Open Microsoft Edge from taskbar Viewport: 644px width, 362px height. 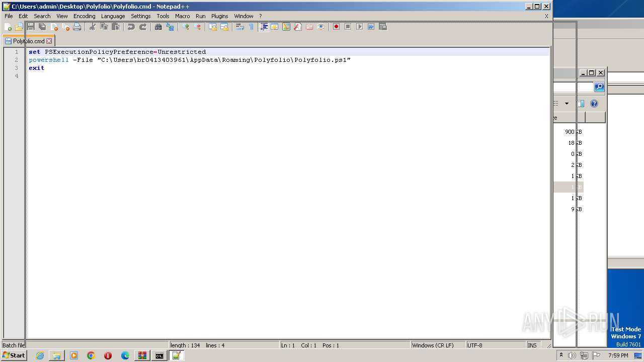click(125, 355)
